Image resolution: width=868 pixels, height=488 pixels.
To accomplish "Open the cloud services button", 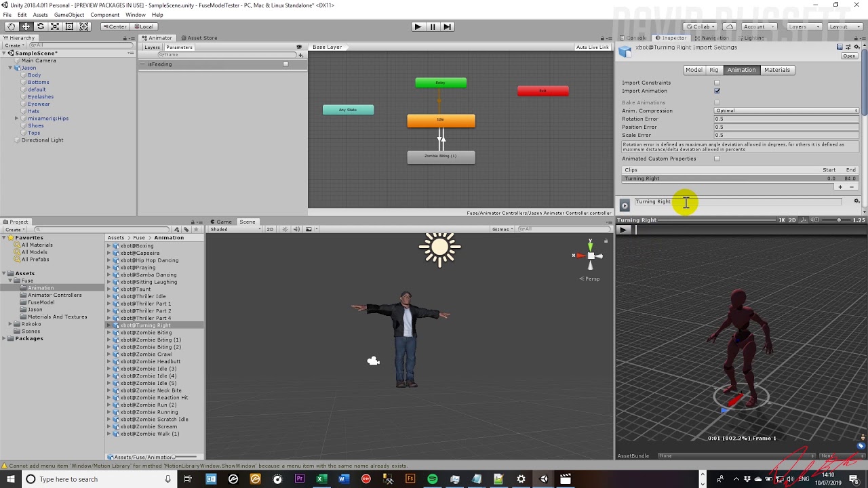I will [730, 26].
